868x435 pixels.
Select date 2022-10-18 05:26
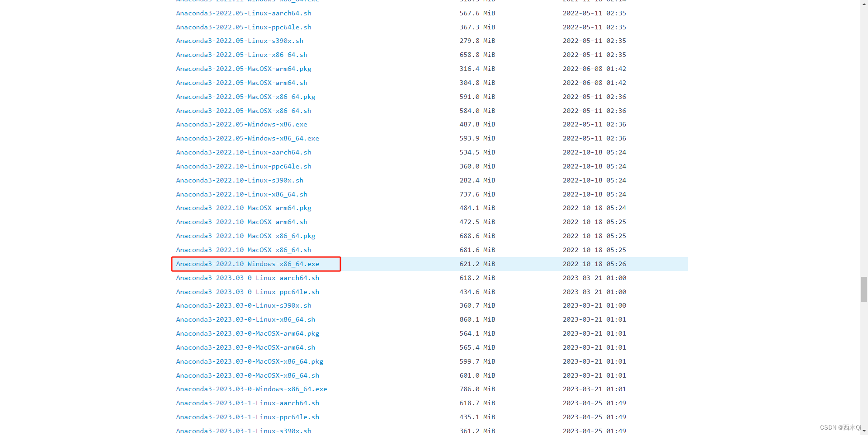click(x=594, y=264)
